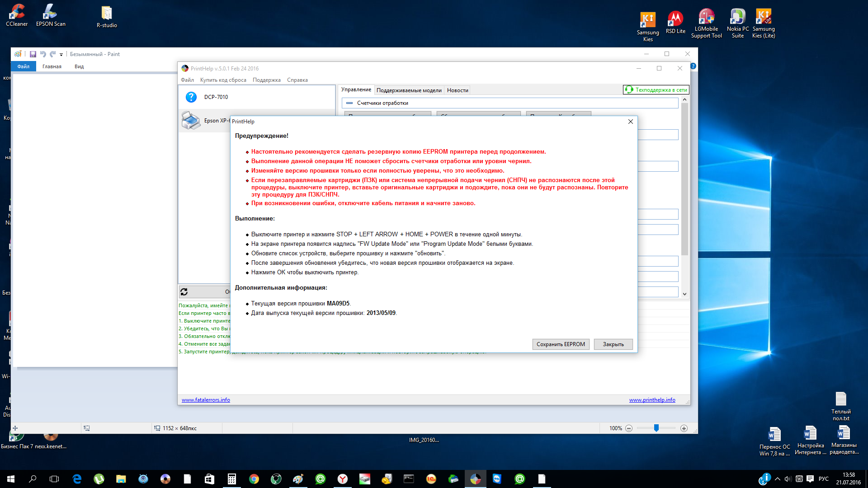Open Microsoft Edge from the taskbar
The image size is (868, 488).
pyautogui.click(x=77, y=479)
